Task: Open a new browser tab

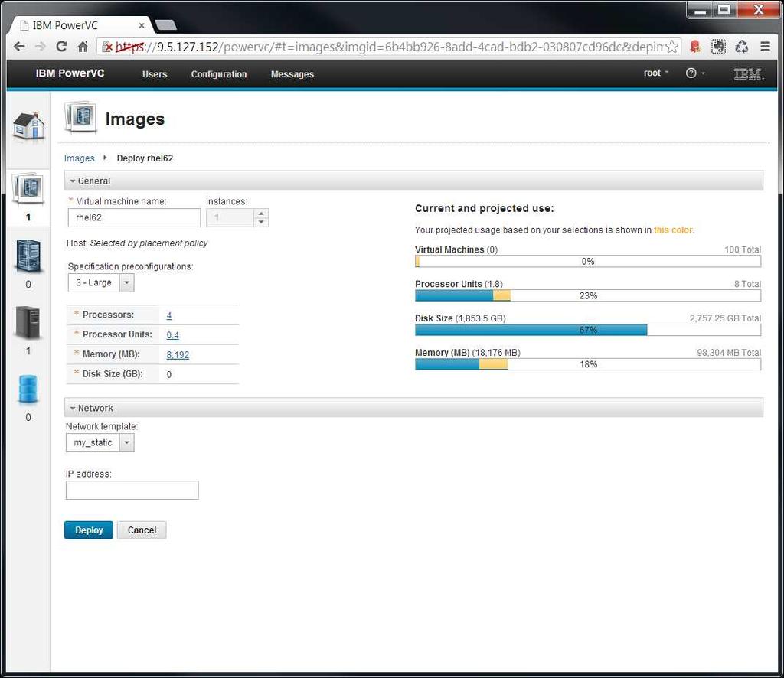Action: pos(165,25)
